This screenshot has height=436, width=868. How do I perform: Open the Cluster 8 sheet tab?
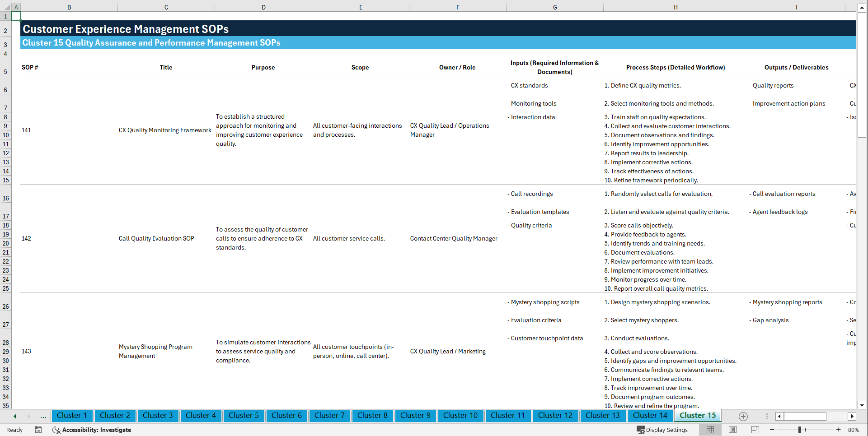click(372, 416)
